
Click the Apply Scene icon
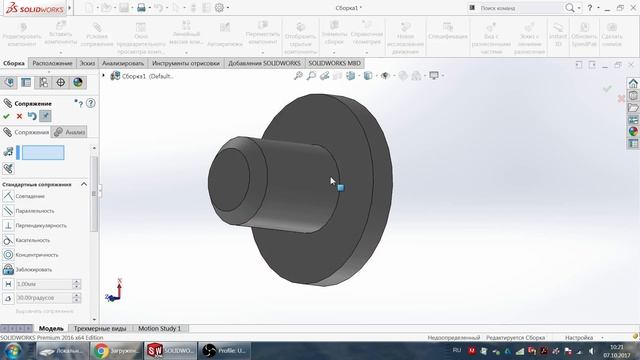coord(416,76)
